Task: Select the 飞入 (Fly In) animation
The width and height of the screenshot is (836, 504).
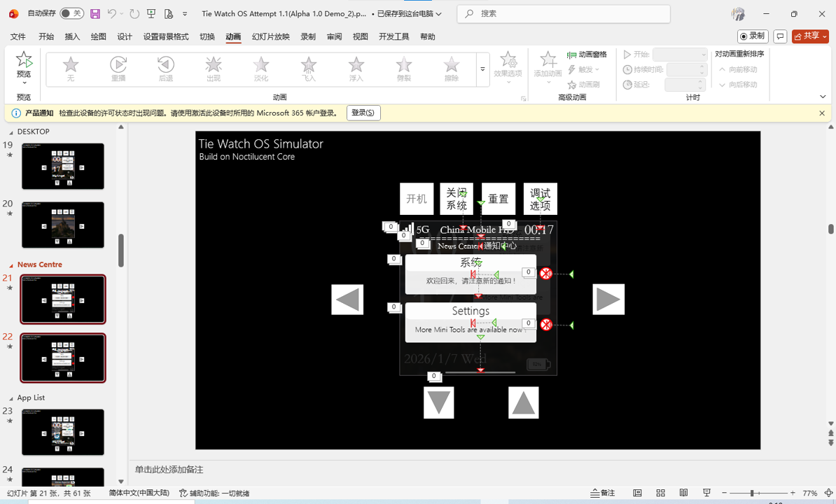Action: point(308,68)
